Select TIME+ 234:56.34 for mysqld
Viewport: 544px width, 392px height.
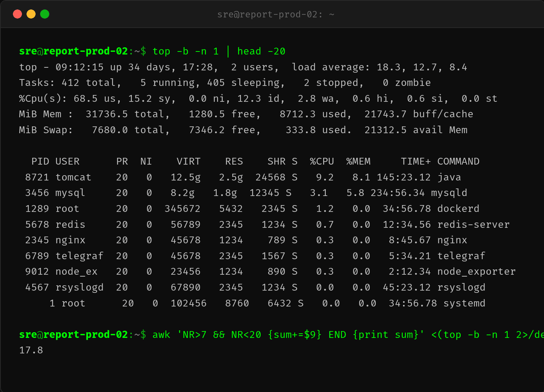click(x=398, y=193)
